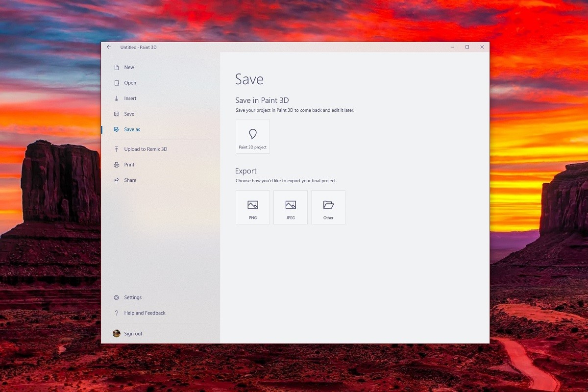Select the Paint 3D project save option
This screenshot has height=392, width=588.
(x=252, y=136)
